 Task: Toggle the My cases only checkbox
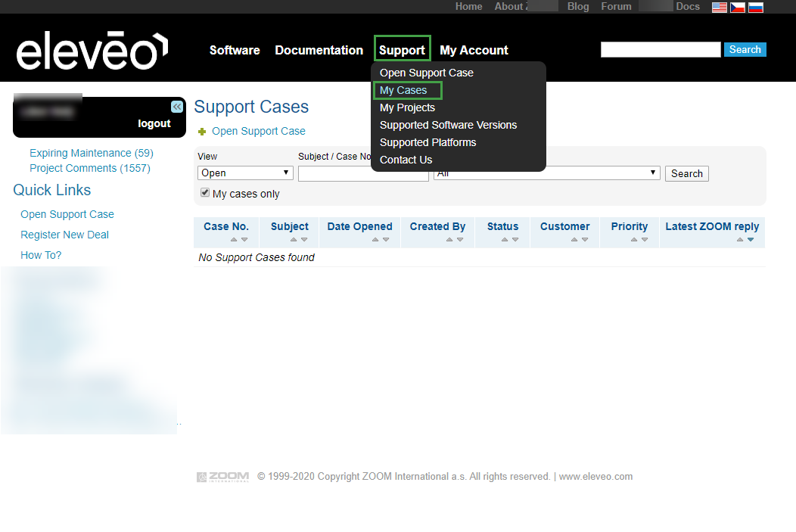(x=205, y=193)
